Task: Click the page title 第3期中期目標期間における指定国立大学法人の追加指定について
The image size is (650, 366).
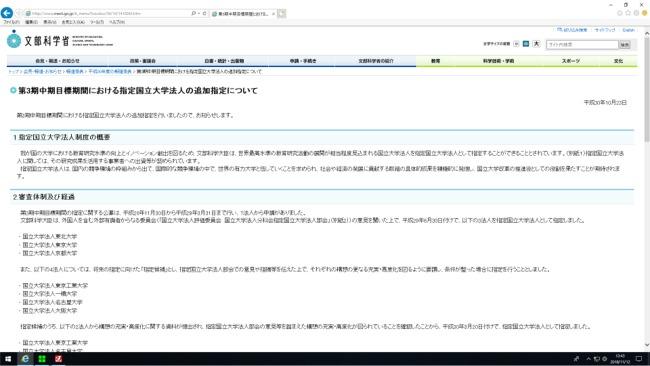Action: (138, 90)
